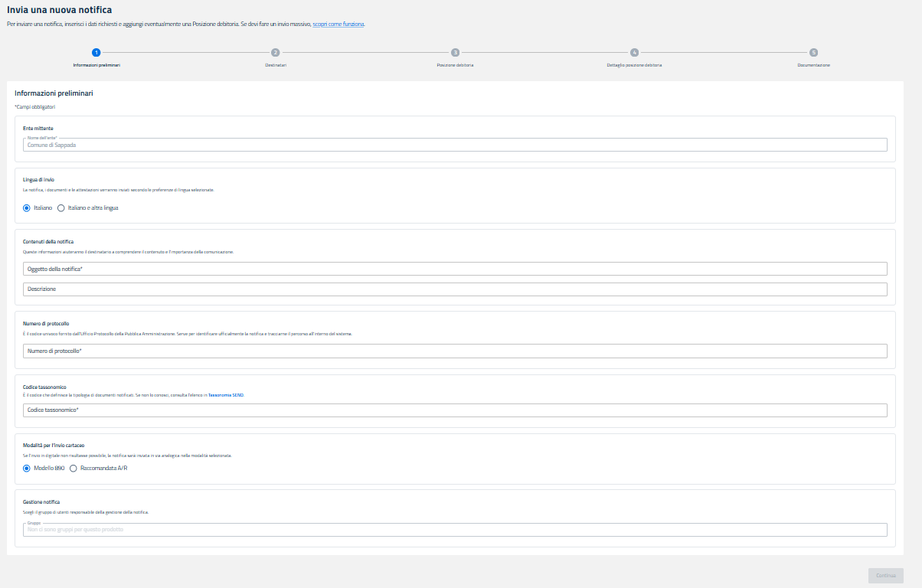Click into the Descrizione text field
922x588 pixels.
(x=455, y=289)
